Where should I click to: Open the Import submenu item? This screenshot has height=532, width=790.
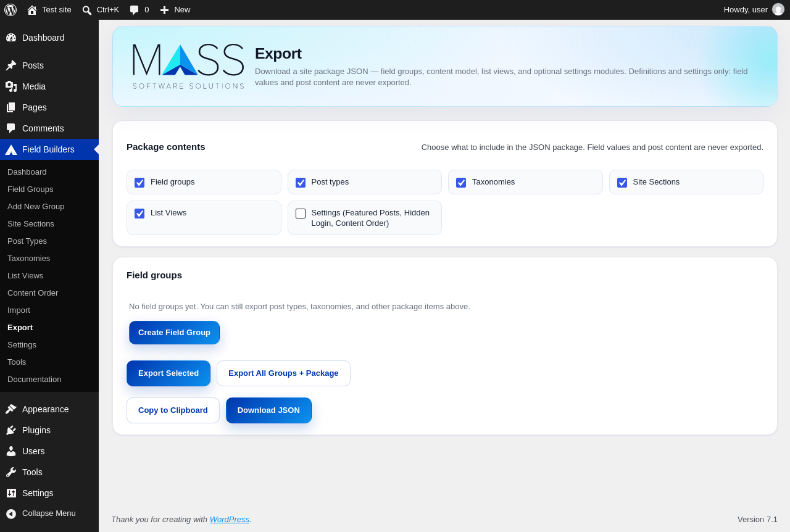coord(19,310)
